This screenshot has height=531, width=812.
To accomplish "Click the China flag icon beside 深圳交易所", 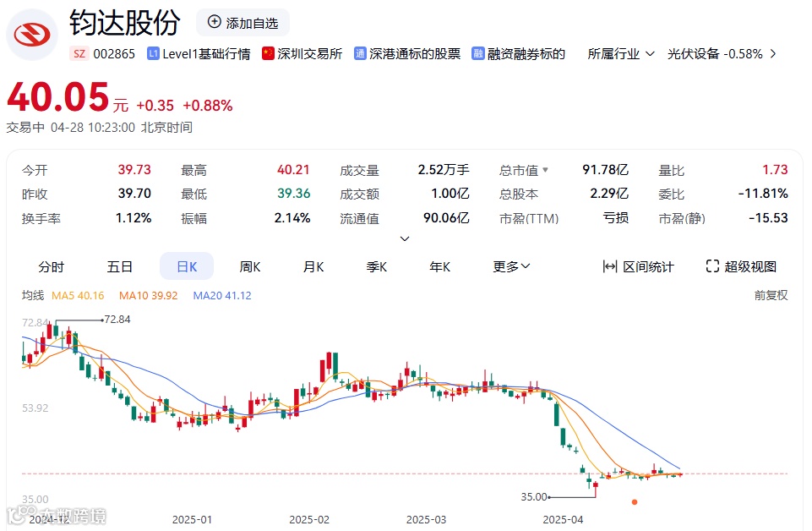I will pyautogui.click(x=268, y=54).
